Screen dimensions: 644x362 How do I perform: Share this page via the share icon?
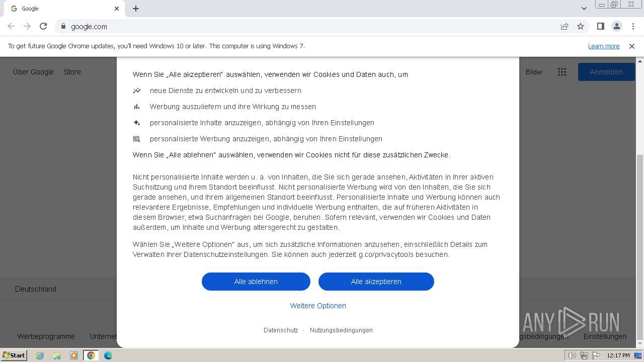565,26
